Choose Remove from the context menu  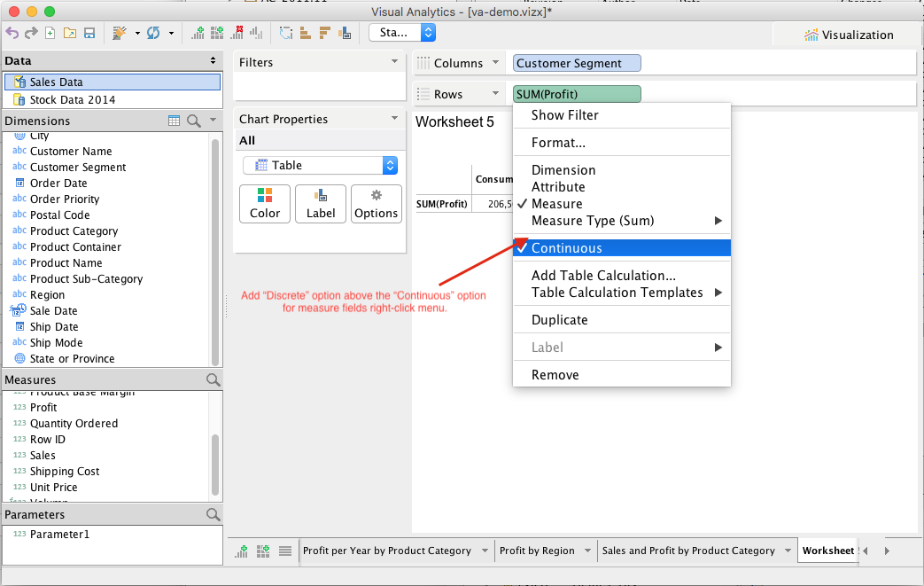pos(622,375)
